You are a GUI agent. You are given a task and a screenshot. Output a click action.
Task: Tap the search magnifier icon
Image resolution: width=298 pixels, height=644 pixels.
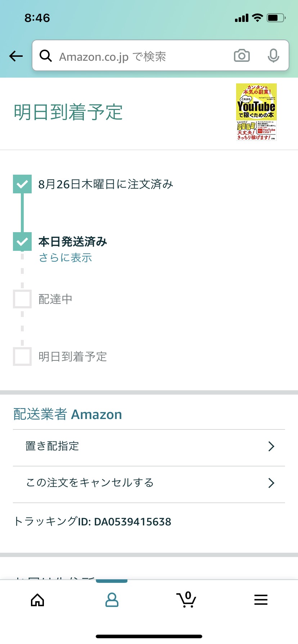pyautogui.click(x=46, y=56)
